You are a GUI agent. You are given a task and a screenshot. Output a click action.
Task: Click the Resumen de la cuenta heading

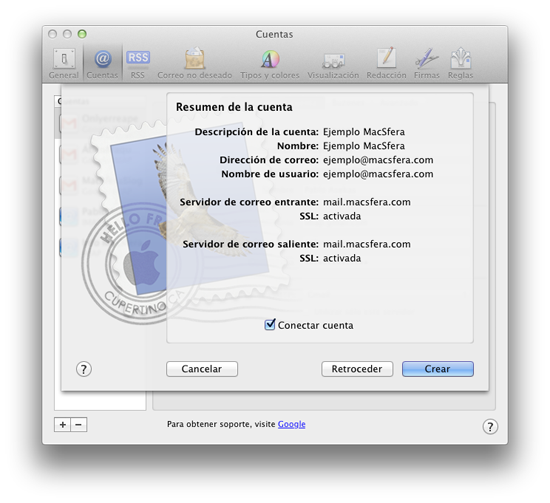coord(234,107)
